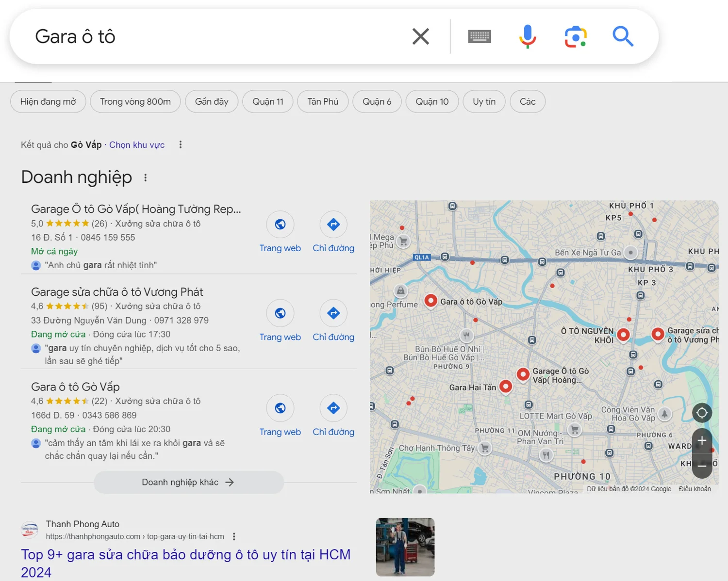Open Thanh Phong Auto result thumbnail image
This screenshot has width=728, height=581.
[x=405, y=547]
